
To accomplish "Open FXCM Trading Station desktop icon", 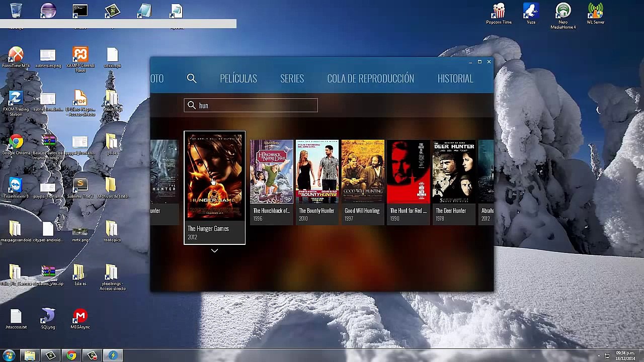I will pos(16,104).
